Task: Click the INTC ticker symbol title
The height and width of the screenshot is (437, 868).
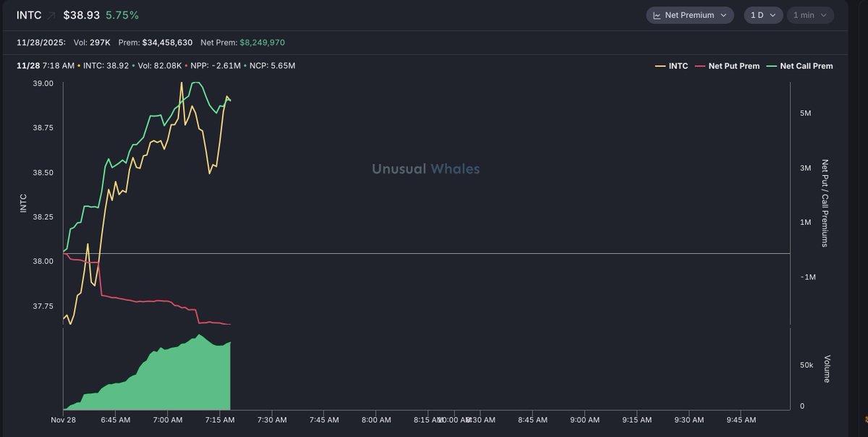Action: (29, 15)
